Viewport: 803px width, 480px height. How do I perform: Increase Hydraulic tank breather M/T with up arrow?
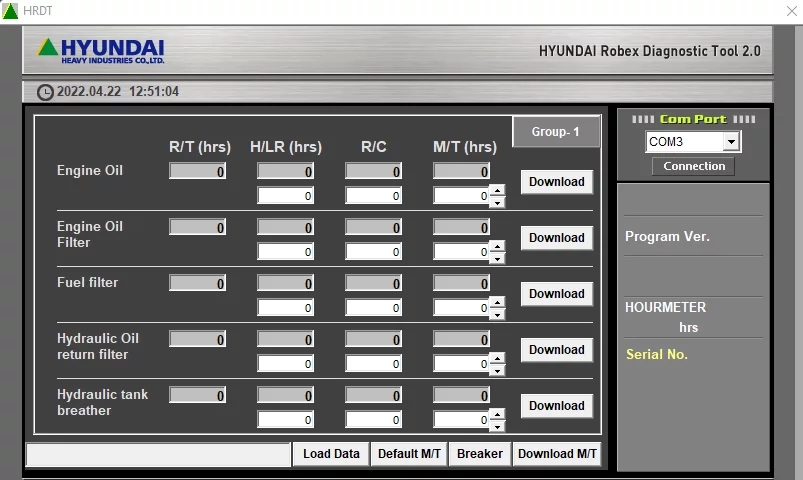(497, 415)
